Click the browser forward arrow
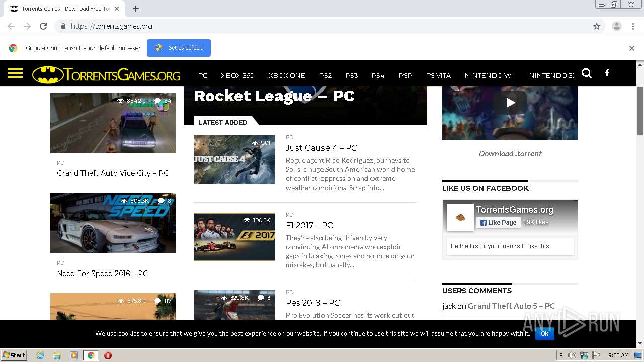This screenshot has width=644, height=362. click(27, 26)
